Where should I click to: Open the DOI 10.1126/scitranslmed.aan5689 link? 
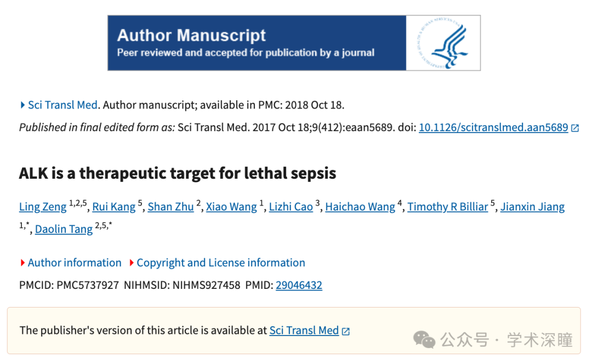[x=493, y=127]
